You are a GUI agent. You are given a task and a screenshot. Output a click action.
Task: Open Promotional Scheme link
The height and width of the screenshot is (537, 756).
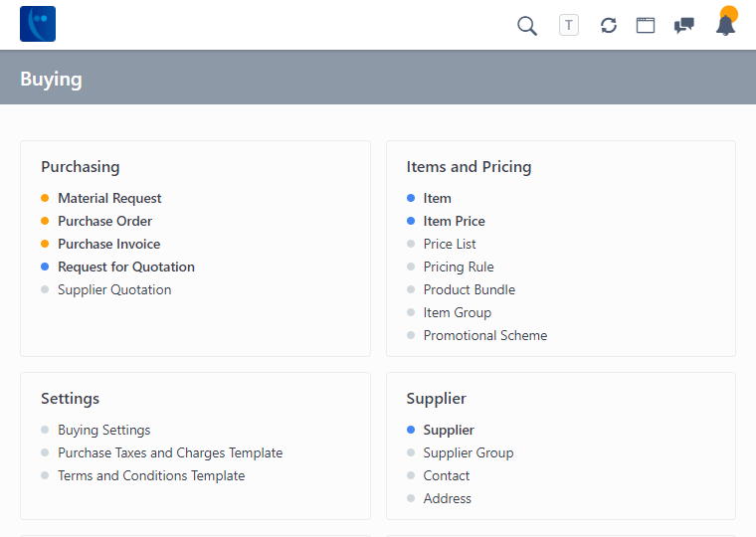click(x=485, y=335)
